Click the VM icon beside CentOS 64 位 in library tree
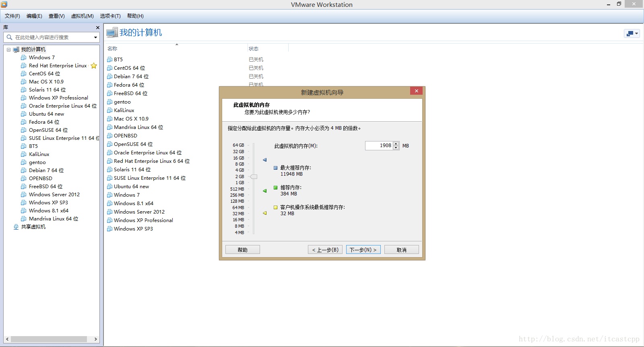 click(24, 74)
